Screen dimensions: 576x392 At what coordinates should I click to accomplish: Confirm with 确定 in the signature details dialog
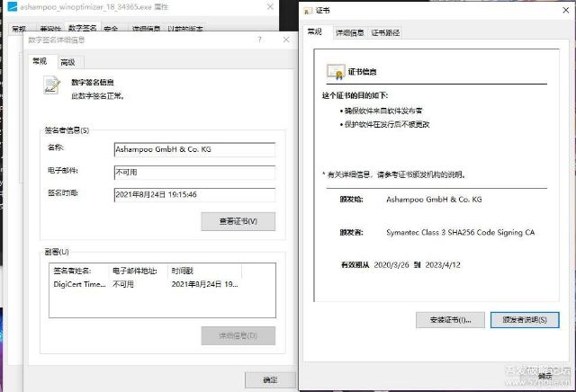(x=270, y=380)
